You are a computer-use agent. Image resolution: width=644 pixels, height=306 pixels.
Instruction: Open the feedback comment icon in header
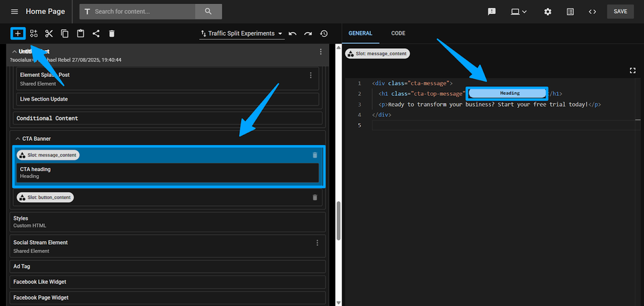[x=492, y=12]
